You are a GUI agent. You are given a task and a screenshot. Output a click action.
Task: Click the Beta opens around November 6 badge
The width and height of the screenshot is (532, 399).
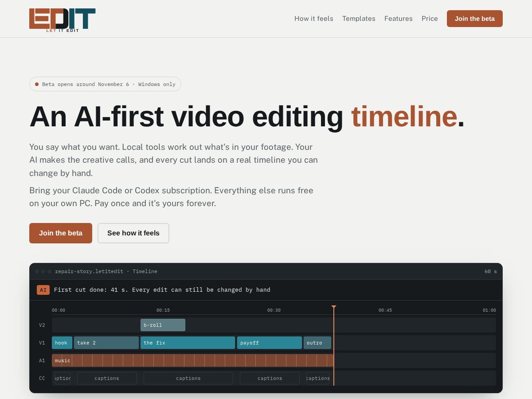[105, 84]
